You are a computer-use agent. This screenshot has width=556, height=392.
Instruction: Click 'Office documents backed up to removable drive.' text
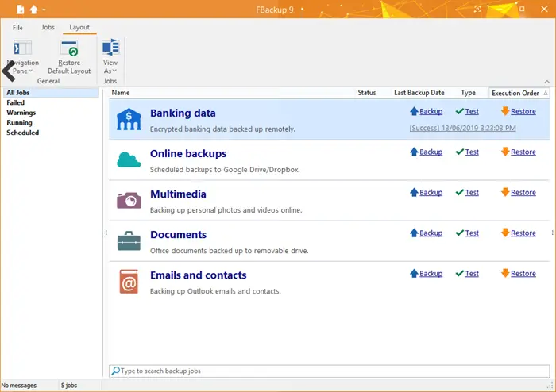229,251
